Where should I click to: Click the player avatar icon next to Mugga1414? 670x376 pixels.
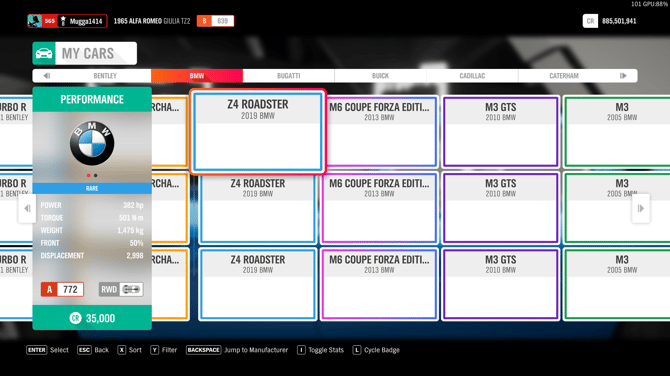click(35, 21)
